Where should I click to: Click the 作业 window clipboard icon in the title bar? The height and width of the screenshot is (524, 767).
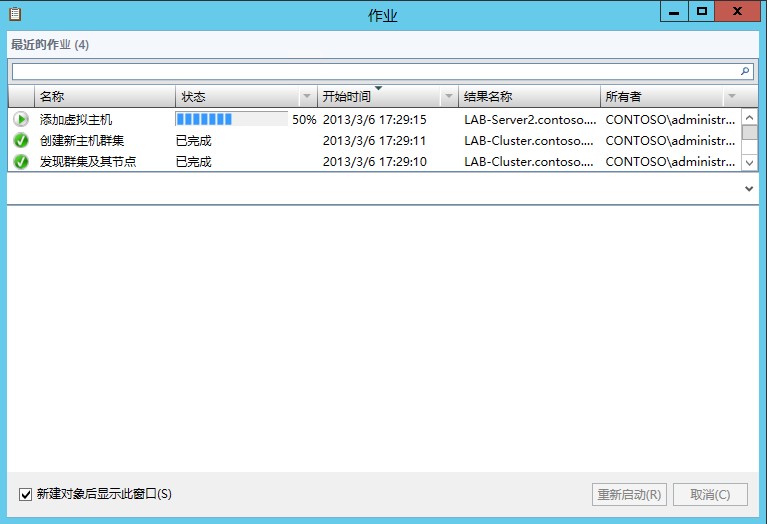15,14
